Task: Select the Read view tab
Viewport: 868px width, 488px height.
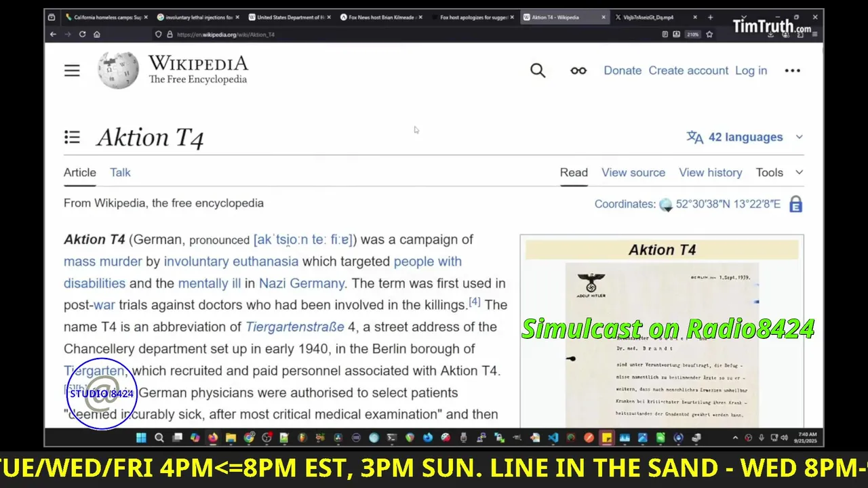Action: 574,172
